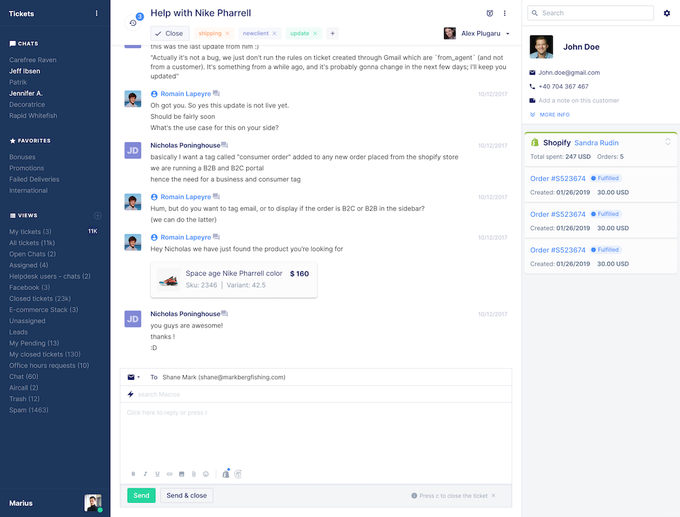The image size is (680, 517).
Task: Click the ticket history clock icon
Action: (133, 22)
